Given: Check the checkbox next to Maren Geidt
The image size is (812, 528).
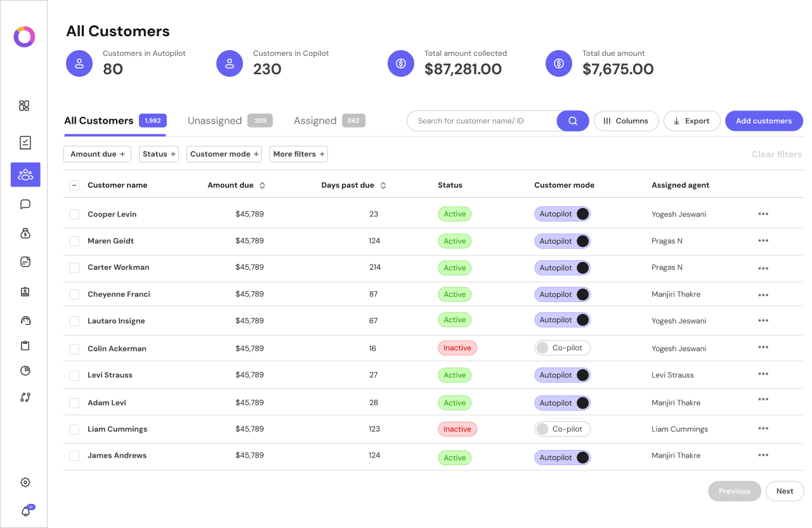Looking at the screenshot, I should [x=74, y=241].
